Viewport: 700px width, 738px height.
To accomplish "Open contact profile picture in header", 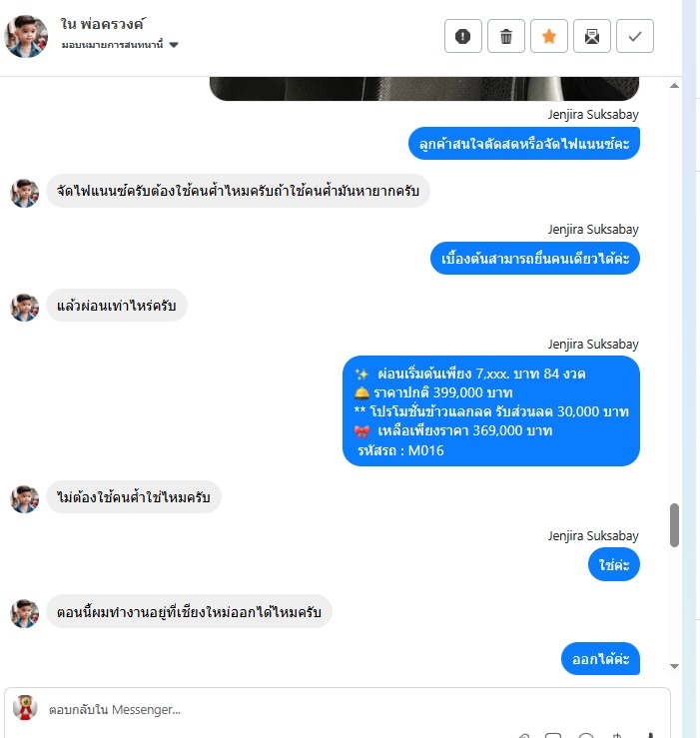I will (26, 36).
